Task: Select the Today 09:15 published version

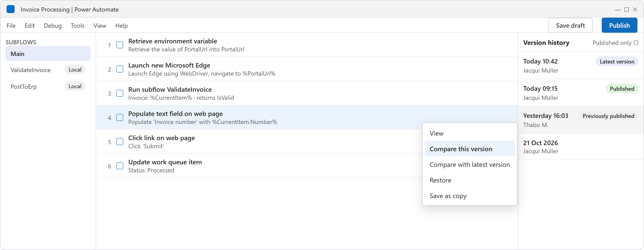Action: click(581, 93)
